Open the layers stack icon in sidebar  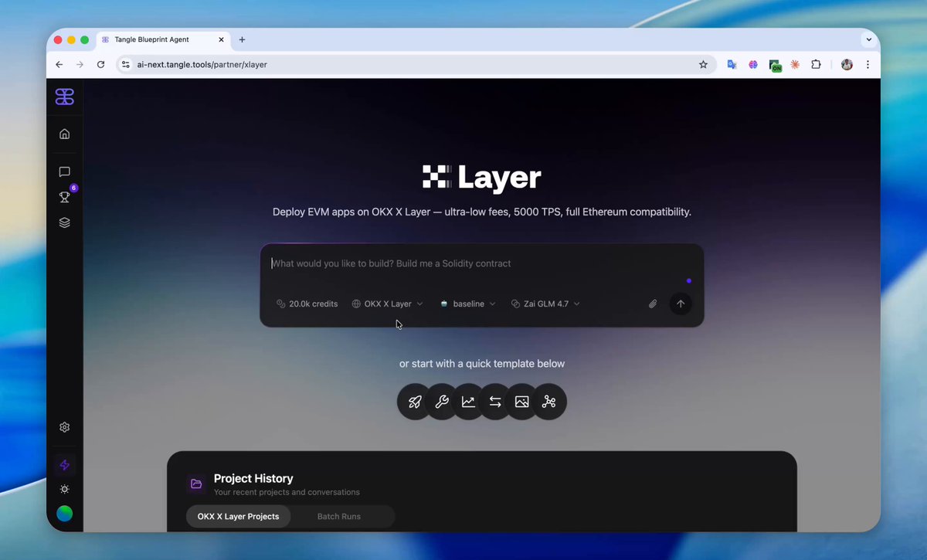(65, 222)
